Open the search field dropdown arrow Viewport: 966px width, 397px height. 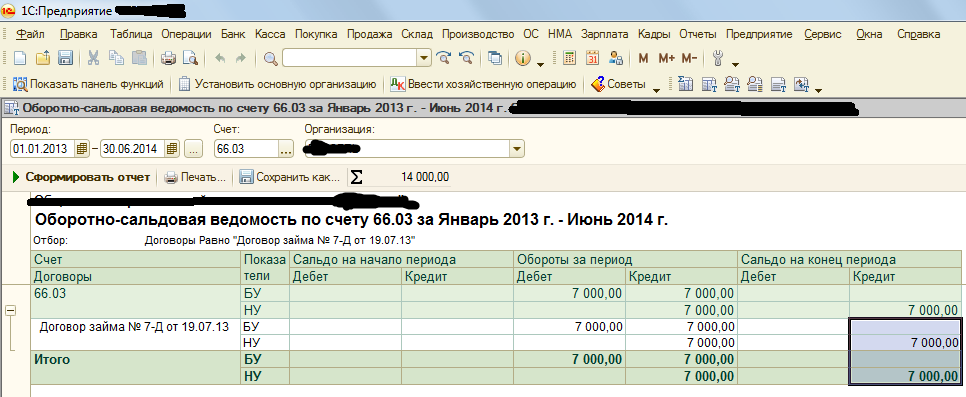(424, 59)
